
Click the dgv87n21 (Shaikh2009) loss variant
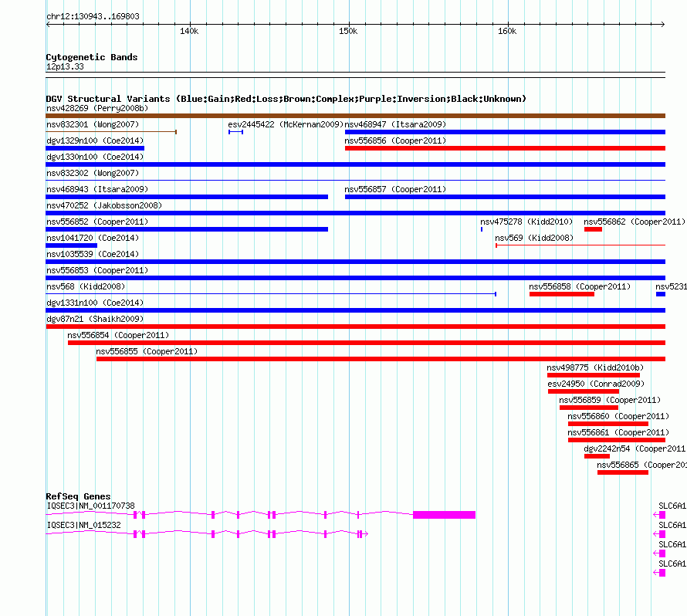[x=355, y=327]
